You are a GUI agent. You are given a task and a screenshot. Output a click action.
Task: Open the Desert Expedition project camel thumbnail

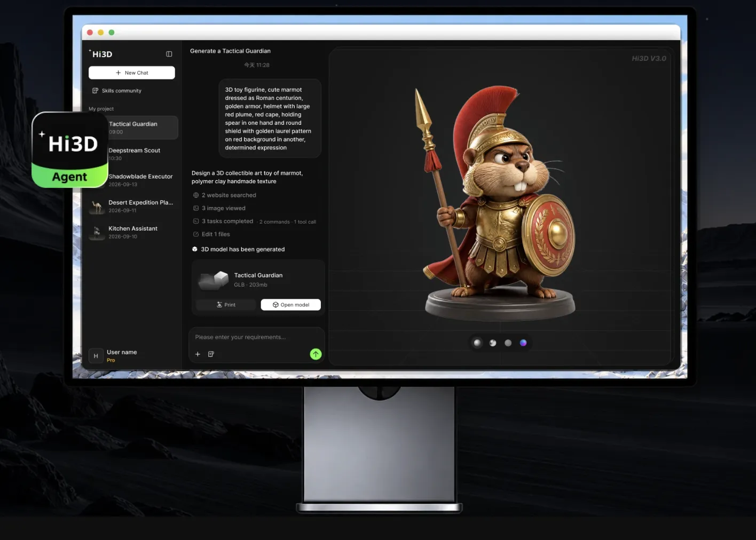point(97,206)
